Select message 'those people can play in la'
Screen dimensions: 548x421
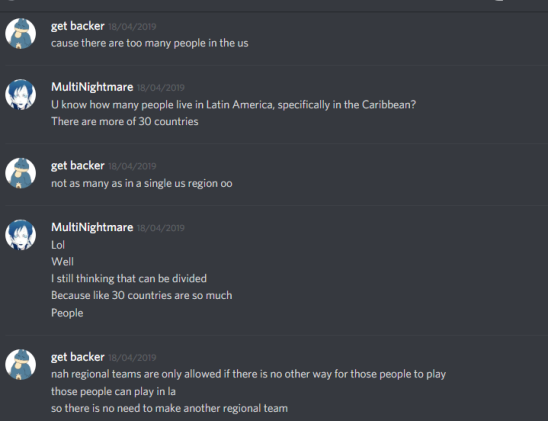click(x=113, y=392)
